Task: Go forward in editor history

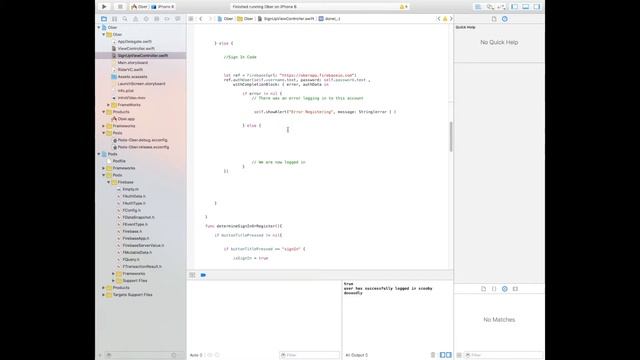Action: point(210,19)
